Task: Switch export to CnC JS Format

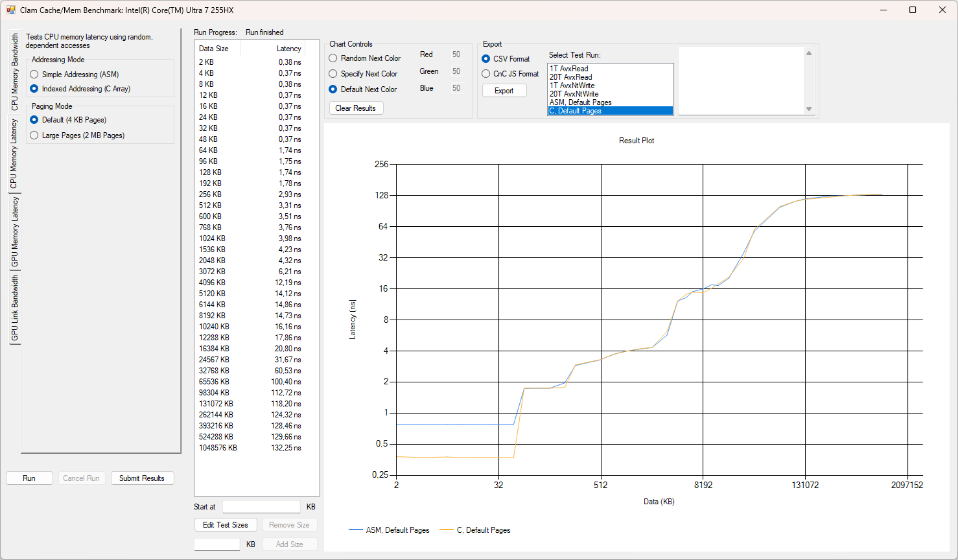Action: [486, 74]
